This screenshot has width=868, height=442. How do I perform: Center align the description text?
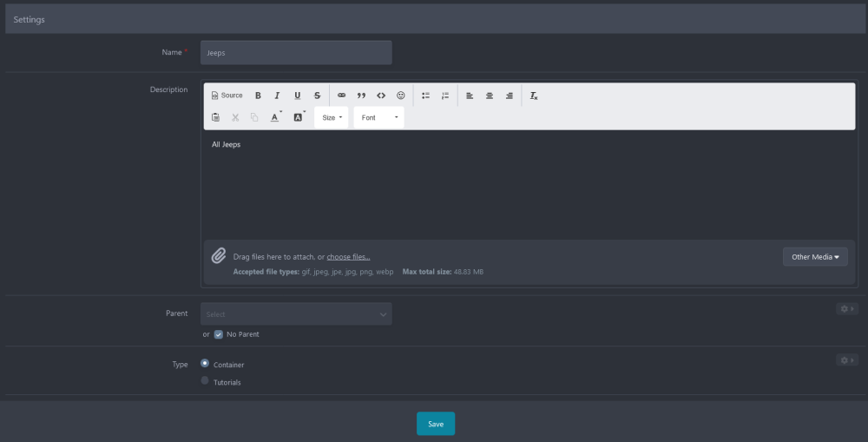(x=490, y=96)
